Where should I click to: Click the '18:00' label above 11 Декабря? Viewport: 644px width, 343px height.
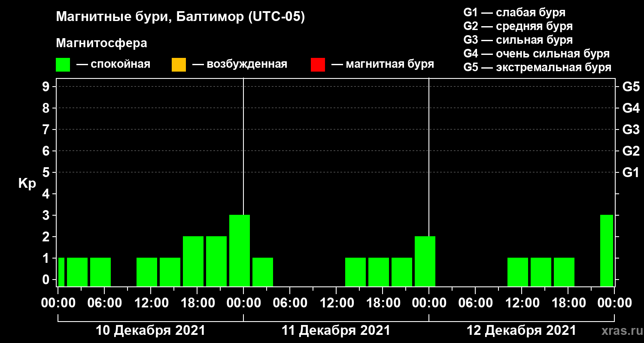pyautogui.click(x=383, y=303)
